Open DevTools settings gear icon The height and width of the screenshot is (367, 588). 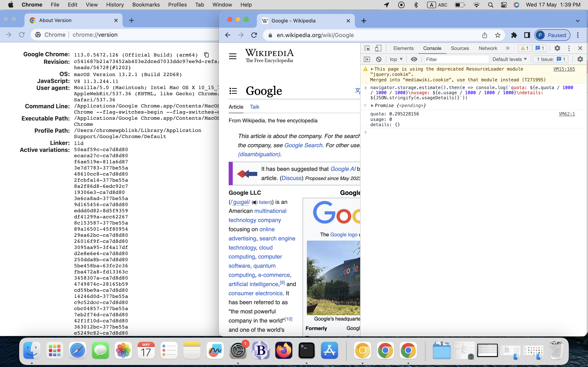coord(557,48)
